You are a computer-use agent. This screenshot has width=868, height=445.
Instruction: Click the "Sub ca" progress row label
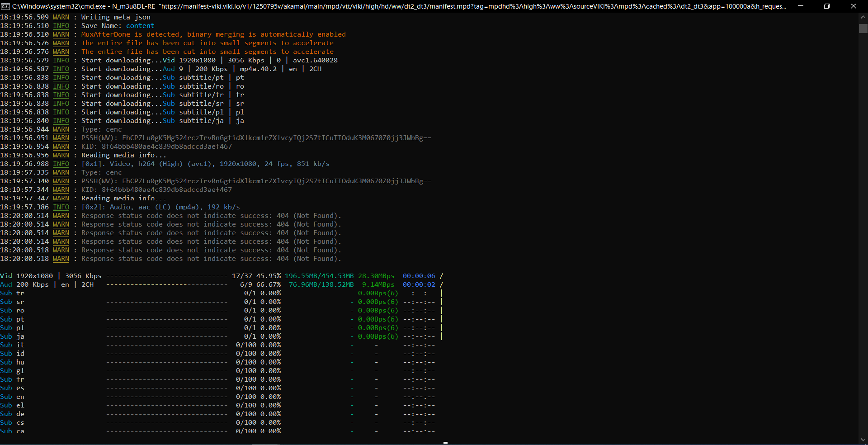[12, 431]
